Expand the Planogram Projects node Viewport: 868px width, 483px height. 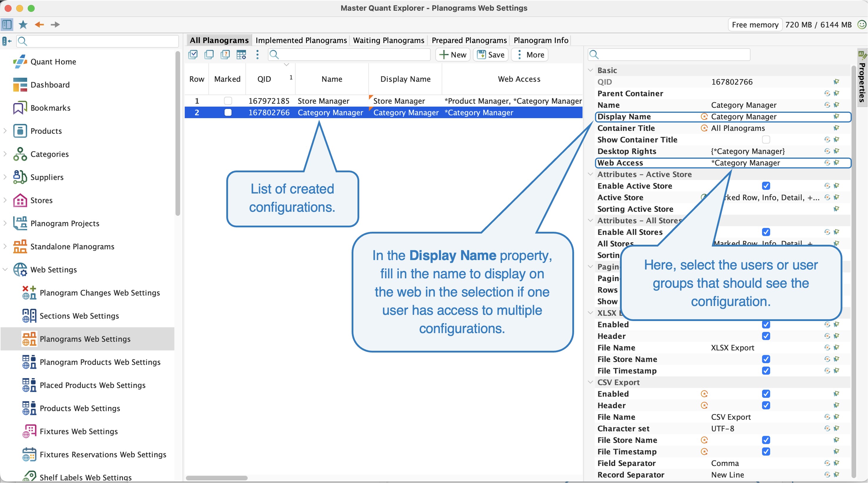click(x=5, y=223)
